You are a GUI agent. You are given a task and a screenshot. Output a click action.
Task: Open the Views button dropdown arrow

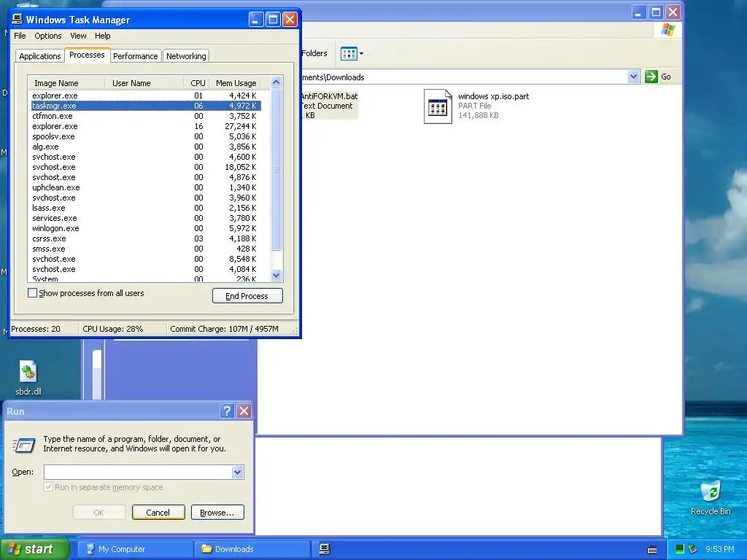[x=361, y=54]
